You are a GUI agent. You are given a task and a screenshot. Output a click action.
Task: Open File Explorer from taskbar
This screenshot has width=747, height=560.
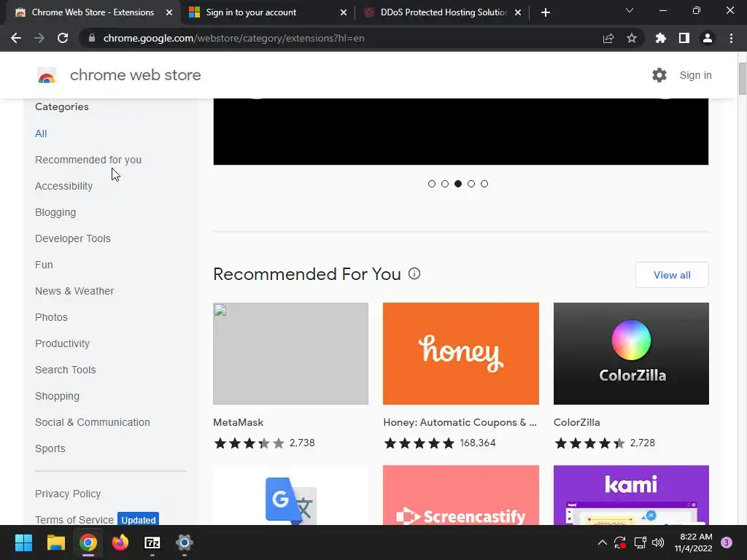point(55,542)
